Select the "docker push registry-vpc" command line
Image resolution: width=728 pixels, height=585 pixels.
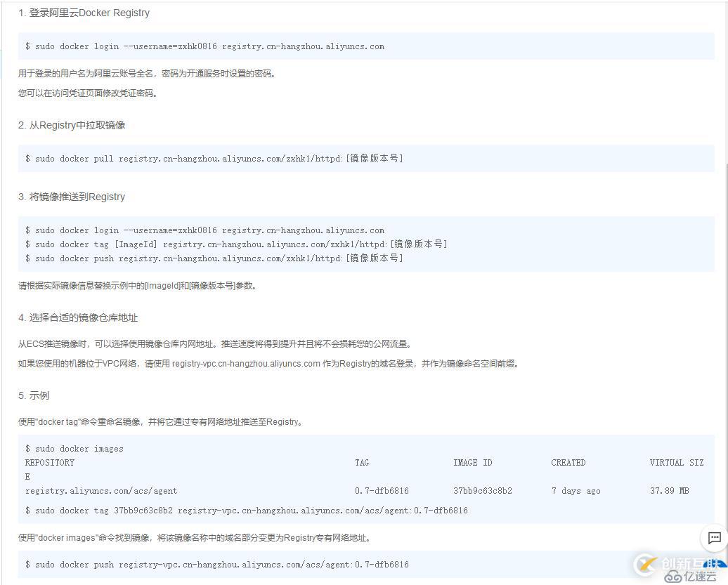(x=217, y=565)
